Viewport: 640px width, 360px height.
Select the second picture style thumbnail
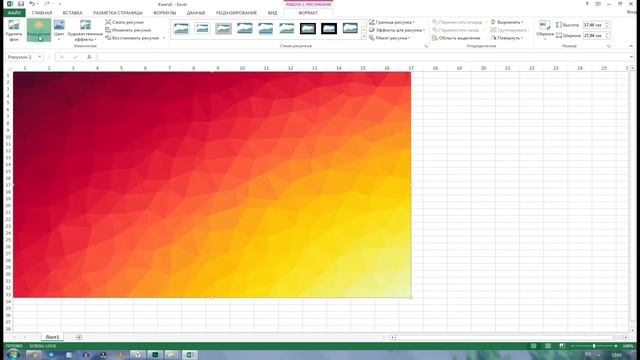pos(202,29)
